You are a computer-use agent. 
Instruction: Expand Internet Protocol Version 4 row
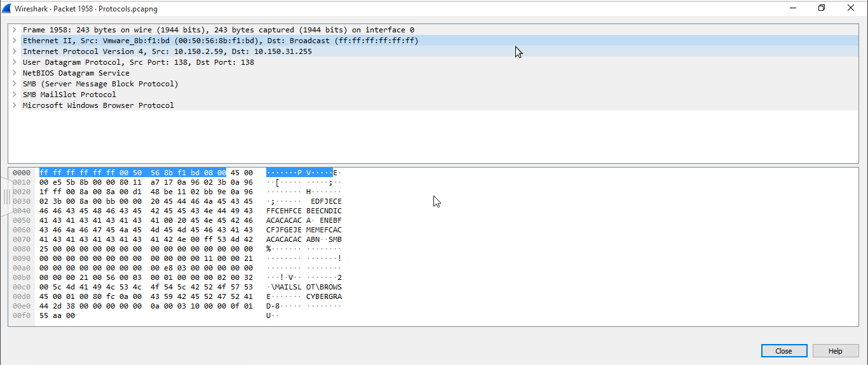14,51
